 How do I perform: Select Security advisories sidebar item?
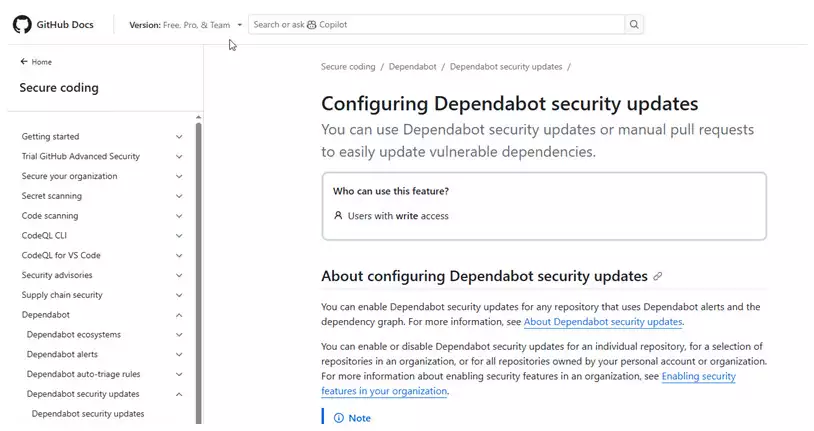point(57,275)
